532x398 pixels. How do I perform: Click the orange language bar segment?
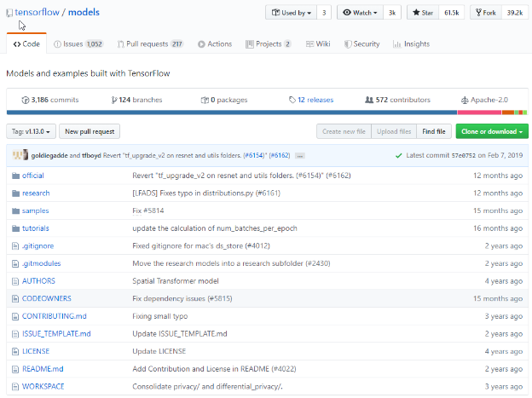(508, 112)
